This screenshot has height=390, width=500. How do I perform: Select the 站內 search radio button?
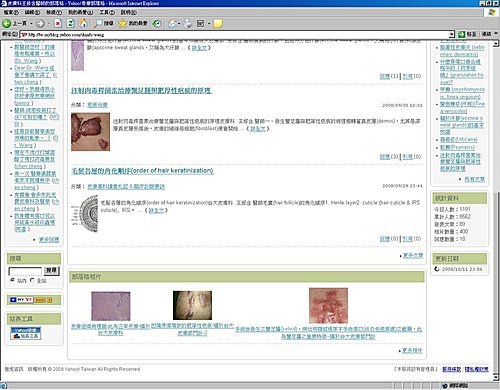(x=13, y=280)
